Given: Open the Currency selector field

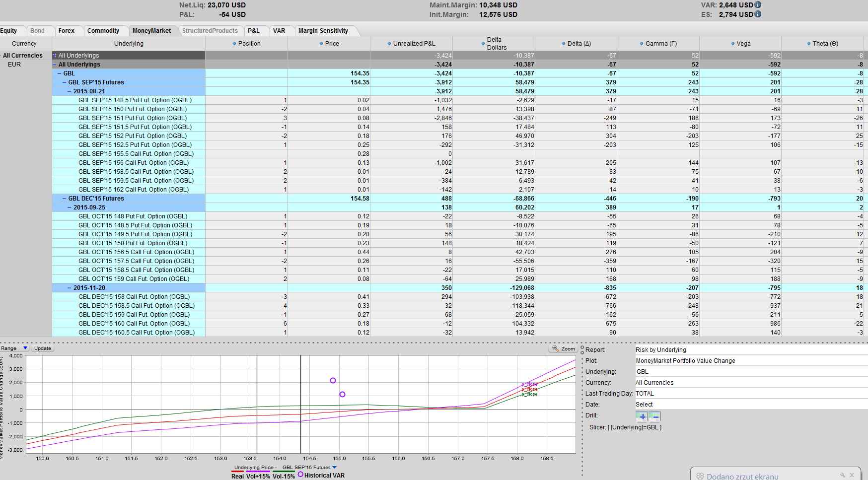Looking at the screenshot, I should pos(751,383).
